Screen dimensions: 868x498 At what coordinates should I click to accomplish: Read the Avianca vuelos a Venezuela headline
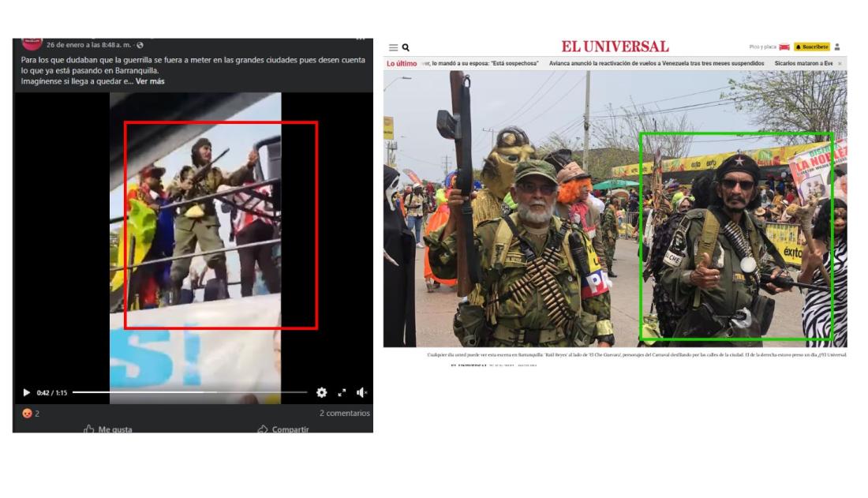[657, 63]
